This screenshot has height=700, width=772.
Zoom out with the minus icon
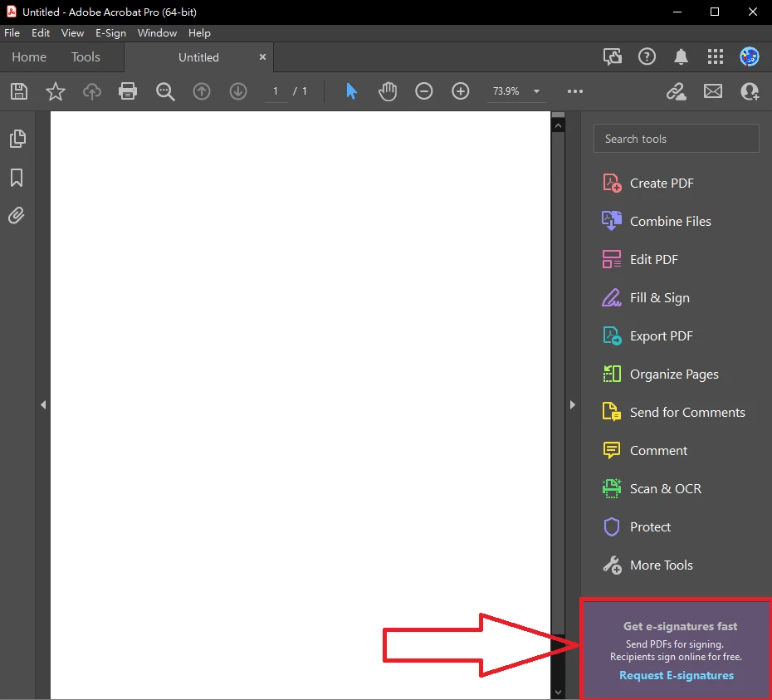[x=424, y=91]
